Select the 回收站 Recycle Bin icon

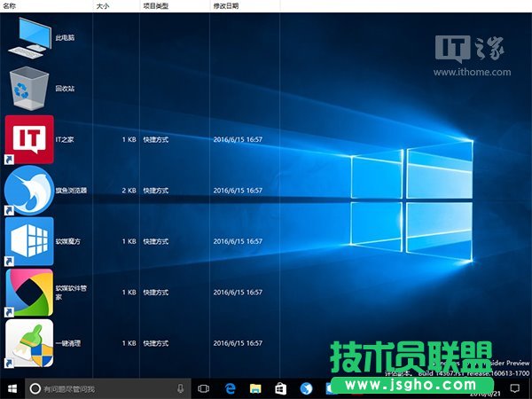[x=29, y=89]
